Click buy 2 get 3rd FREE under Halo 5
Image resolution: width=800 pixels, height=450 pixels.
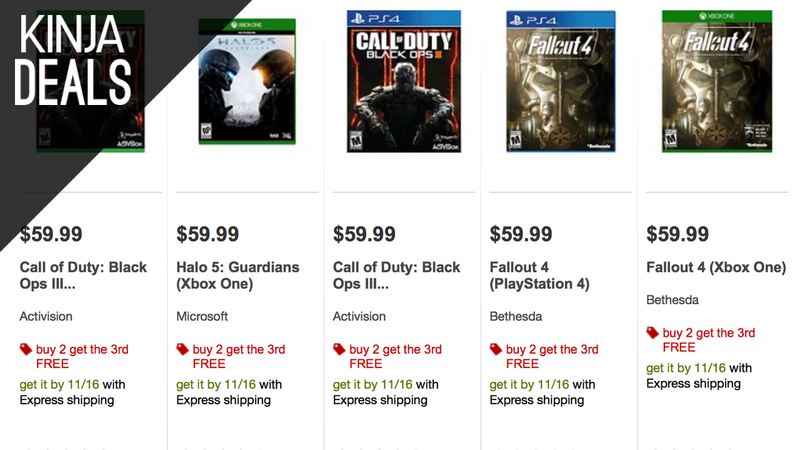pyautogui.click(x=239, y=357)
